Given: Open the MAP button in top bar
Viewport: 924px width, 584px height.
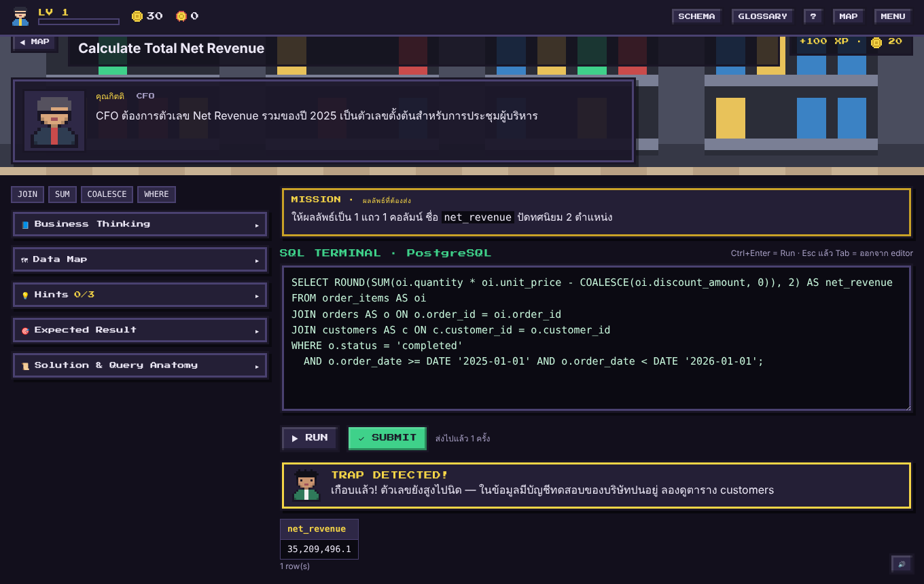Looking at the screenshot, I should tap(848, 16).
